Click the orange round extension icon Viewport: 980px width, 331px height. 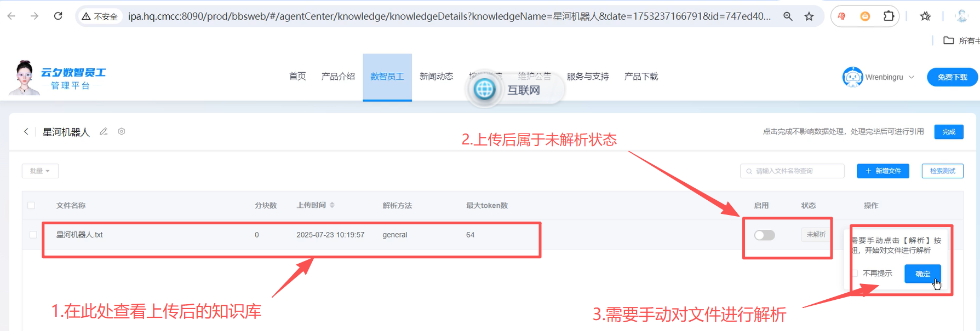coord(865,16)
